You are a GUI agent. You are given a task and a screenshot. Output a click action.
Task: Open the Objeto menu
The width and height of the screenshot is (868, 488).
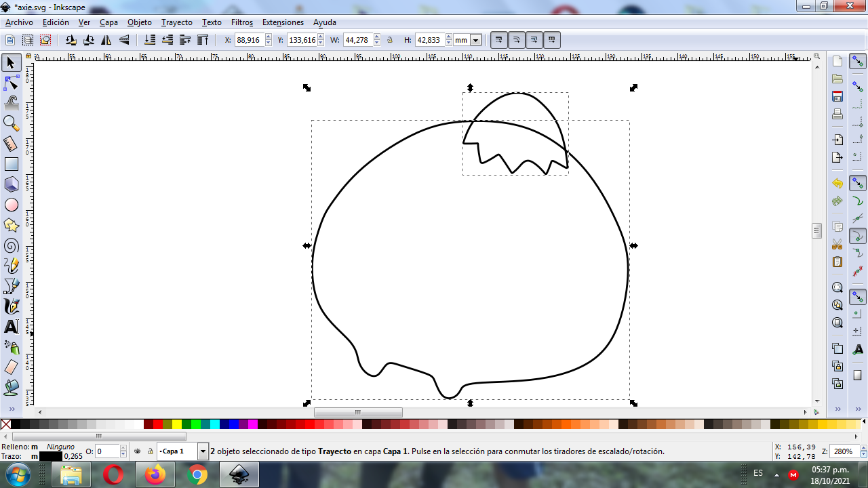pos(140,22)
